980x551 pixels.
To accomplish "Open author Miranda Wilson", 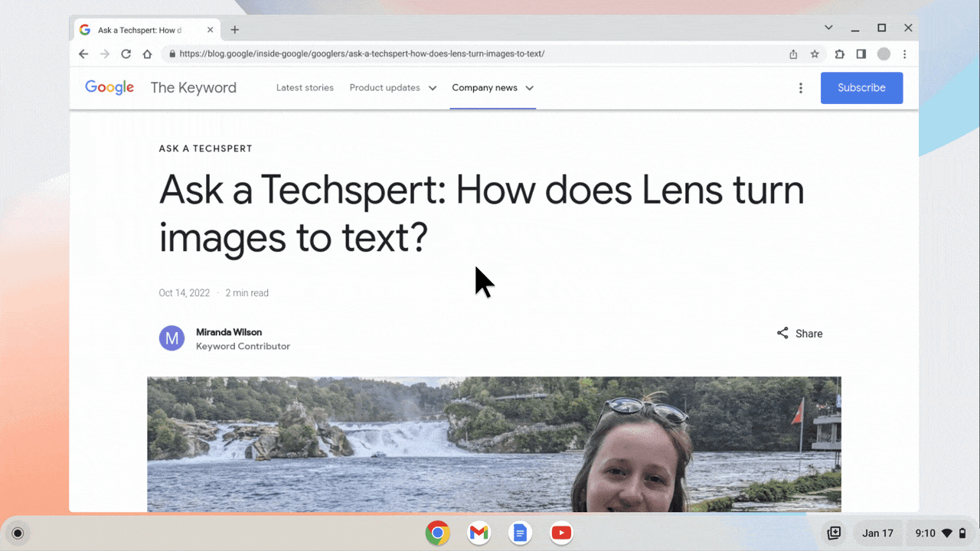I will (229, 332).
